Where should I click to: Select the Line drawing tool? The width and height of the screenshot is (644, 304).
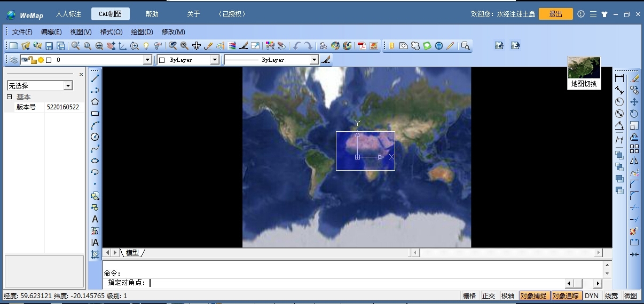click(95, 78)
